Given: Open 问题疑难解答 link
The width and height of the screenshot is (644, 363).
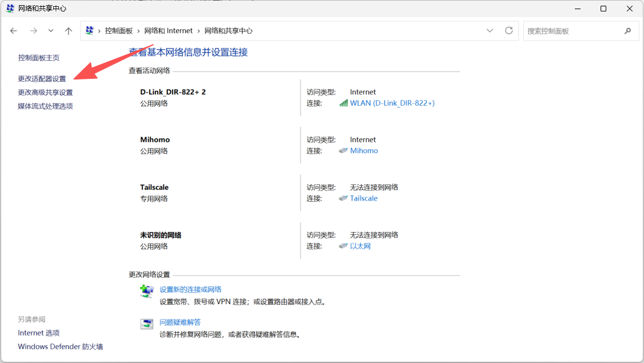Looking at the screenshot, I should pyautogui.click(x=180, y=322).
